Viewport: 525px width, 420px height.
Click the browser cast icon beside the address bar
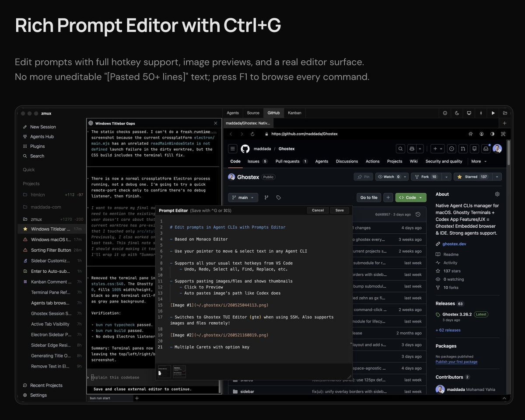(471, 134)
